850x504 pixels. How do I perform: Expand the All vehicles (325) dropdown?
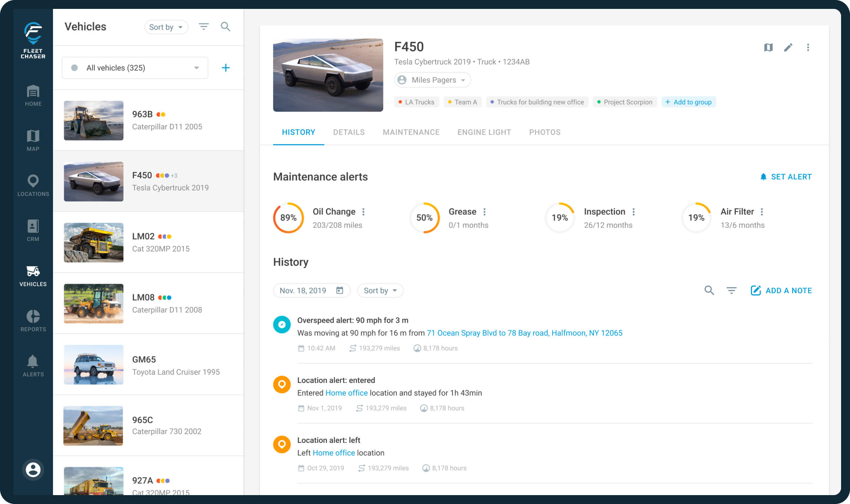point(135,68)
